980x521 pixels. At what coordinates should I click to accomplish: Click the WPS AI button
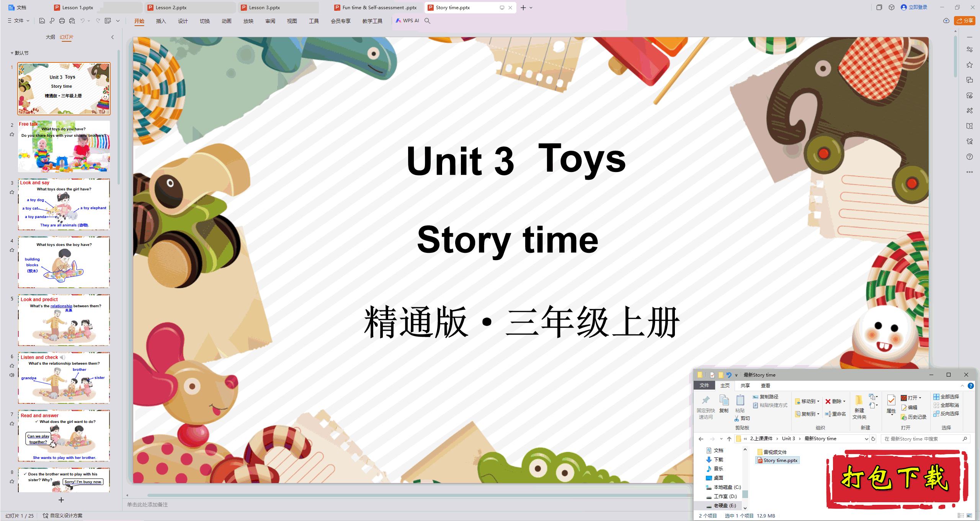point(408,21)
